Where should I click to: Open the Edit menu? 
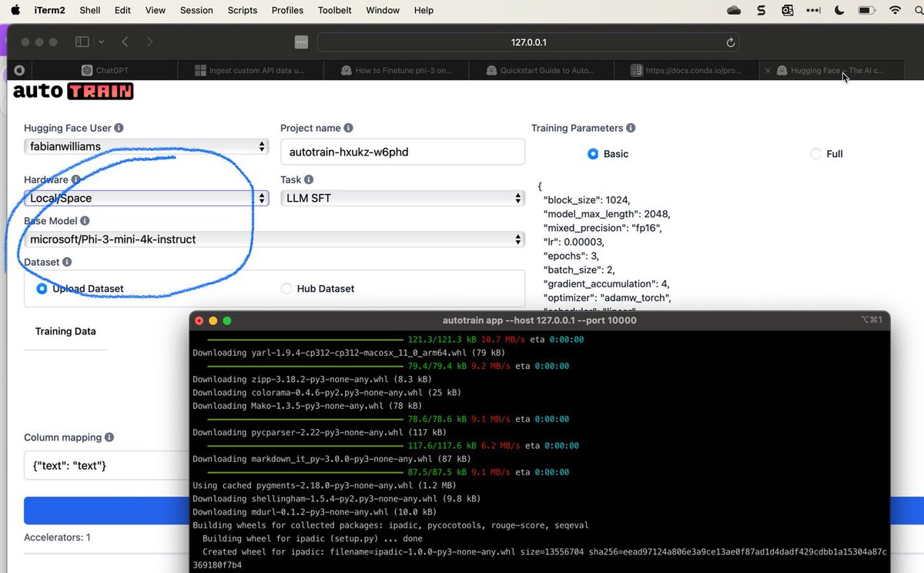pyautogui.click(x=122, y=10)
